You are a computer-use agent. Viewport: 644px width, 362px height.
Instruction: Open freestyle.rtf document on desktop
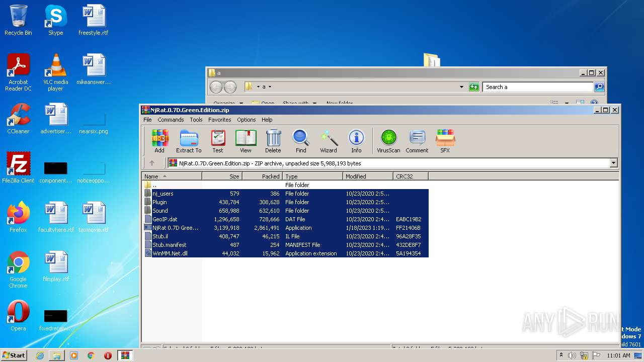pyautogui.click(x=94, y=20)
